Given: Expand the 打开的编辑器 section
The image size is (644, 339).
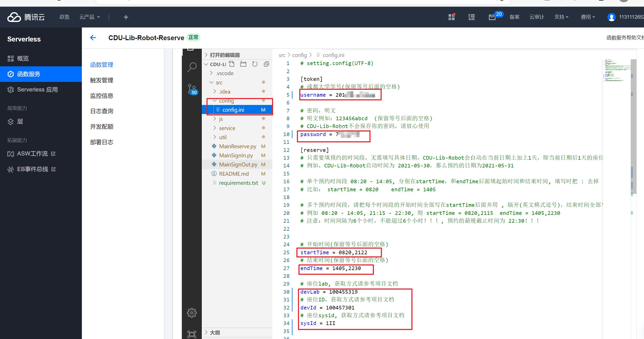Looking at the screenshot, I should click(206, 55).
